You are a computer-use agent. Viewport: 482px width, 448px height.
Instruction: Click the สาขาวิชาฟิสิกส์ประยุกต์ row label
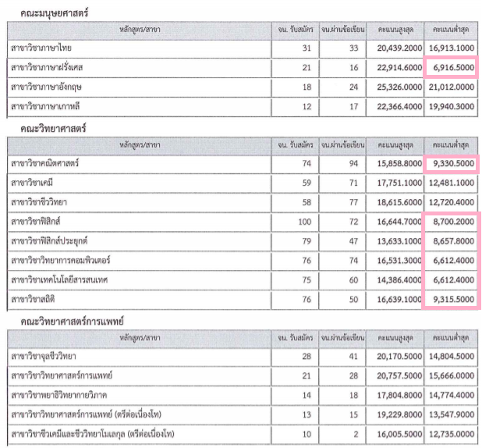49,241
